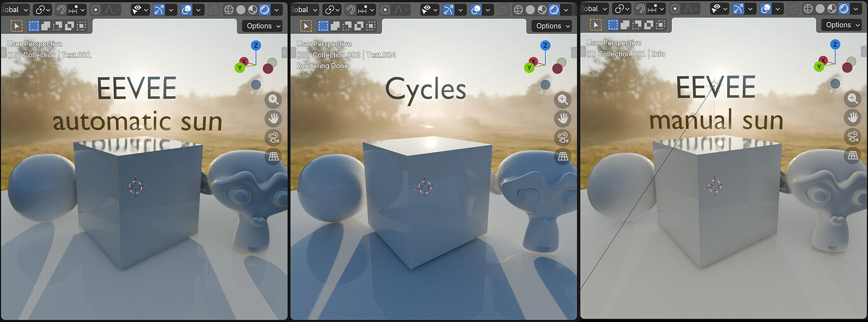Select tweak tool icon in EEVEE automatic sun viewport
868x322 pixels.
click(16, 26)
